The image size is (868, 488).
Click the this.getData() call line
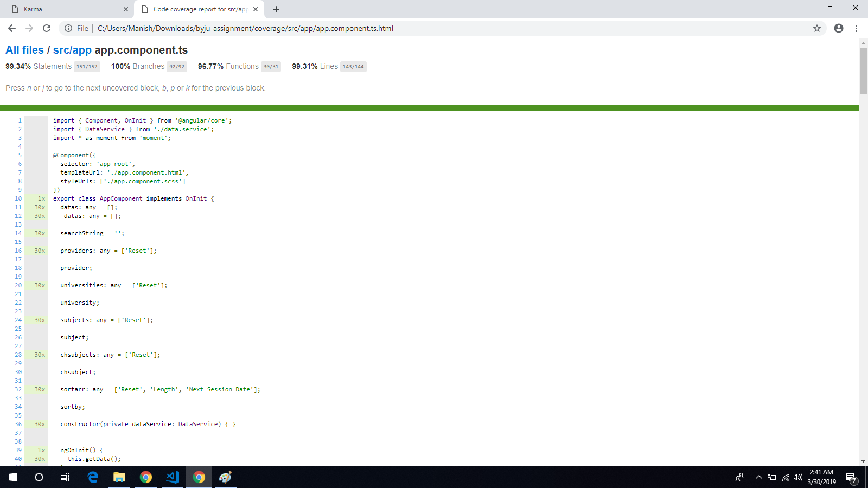pyautogui.click(x=94, y=459)
